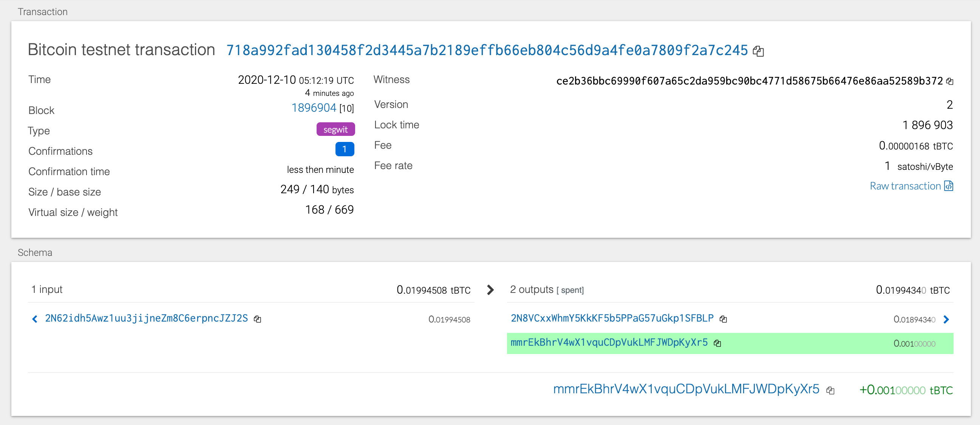Click the 'Bitcoin testnet transaction' heading
Screen dimensions: 980x425
(x=121, y=50)
